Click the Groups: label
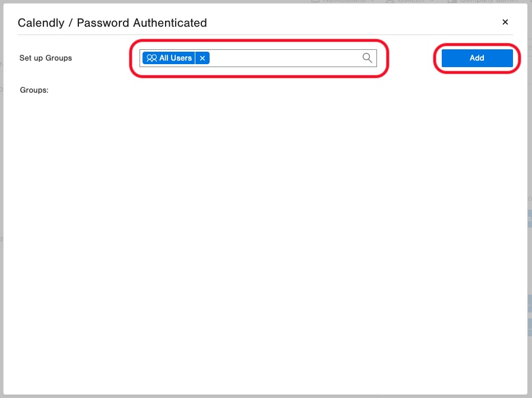 coord(34,90)
